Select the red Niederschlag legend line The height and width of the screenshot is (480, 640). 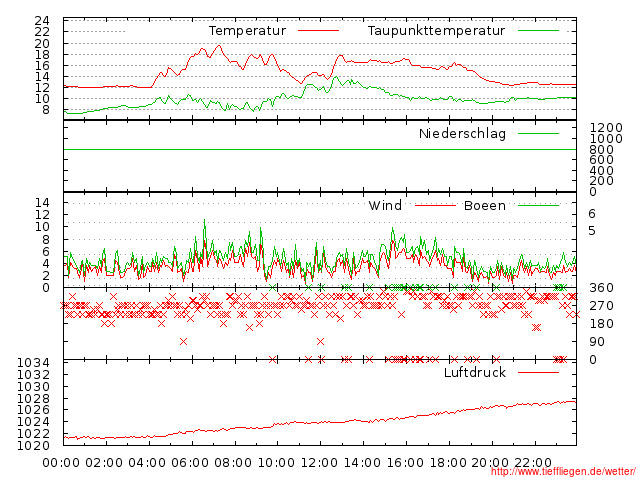539,134
